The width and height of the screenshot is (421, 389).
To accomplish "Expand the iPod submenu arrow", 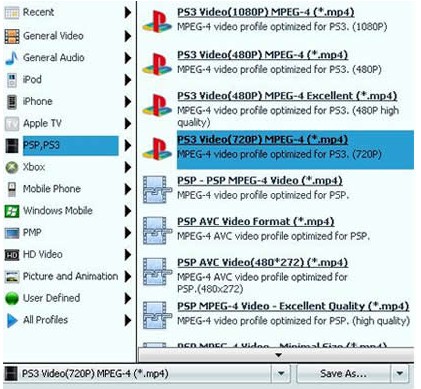I will 128,80.
